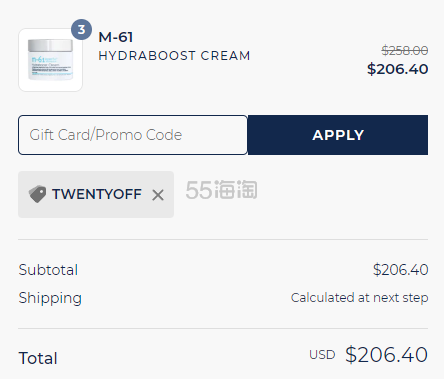Click the USD currency indicator

(322, 355)
